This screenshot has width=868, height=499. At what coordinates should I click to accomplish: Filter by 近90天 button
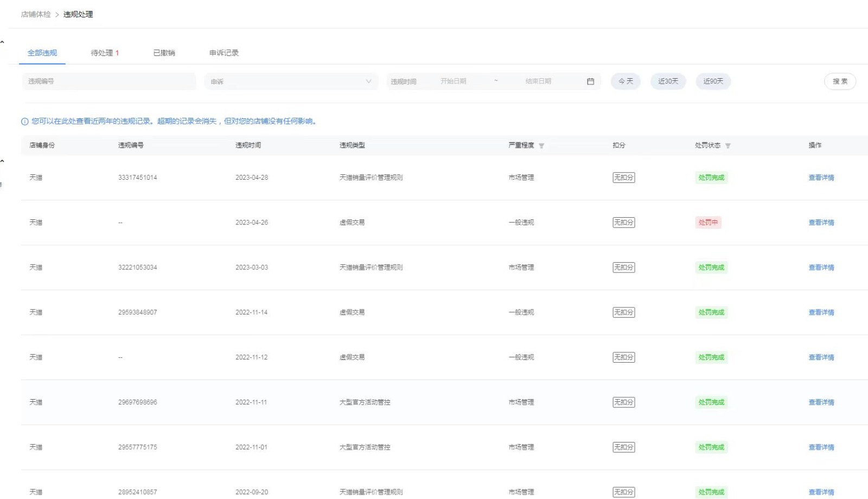(x=713, y=81)
